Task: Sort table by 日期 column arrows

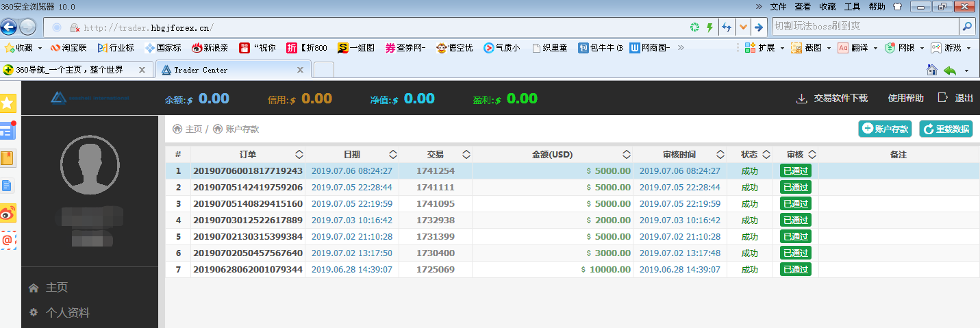Action: point(393,155)
